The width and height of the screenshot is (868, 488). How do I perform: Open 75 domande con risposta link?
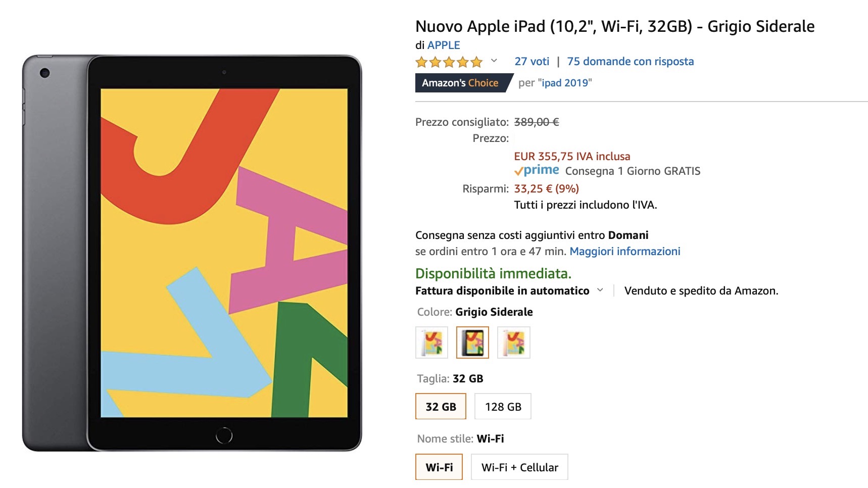coord(630,62)
